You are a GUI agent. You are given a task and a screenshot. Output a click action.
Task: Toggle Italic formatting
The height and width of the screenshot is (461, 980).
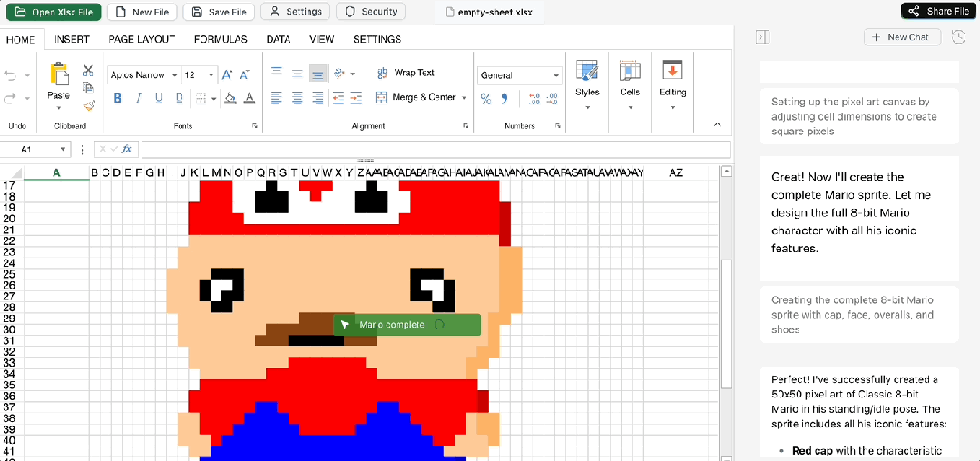[x=138, y=98]
